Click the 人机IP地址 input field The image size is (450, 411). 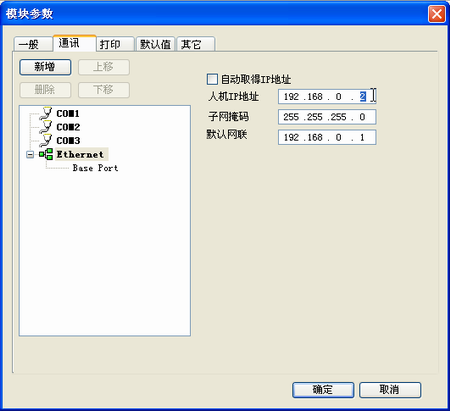[x=327, y=97]
